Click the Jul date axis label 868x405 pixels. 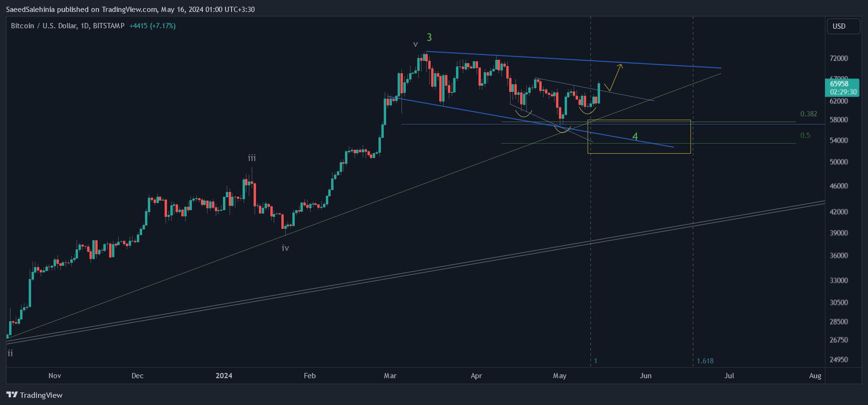[729, 376]
